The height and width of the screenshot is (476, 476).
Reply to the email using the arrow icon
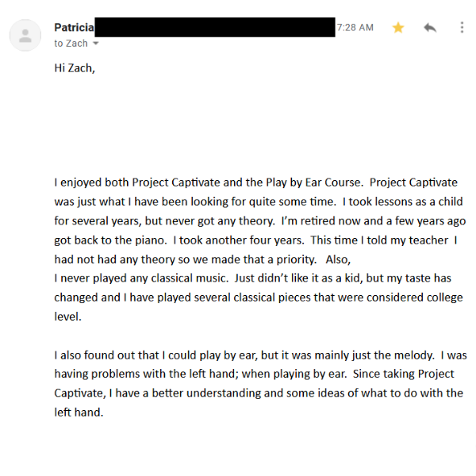click(x=430, y=28)
